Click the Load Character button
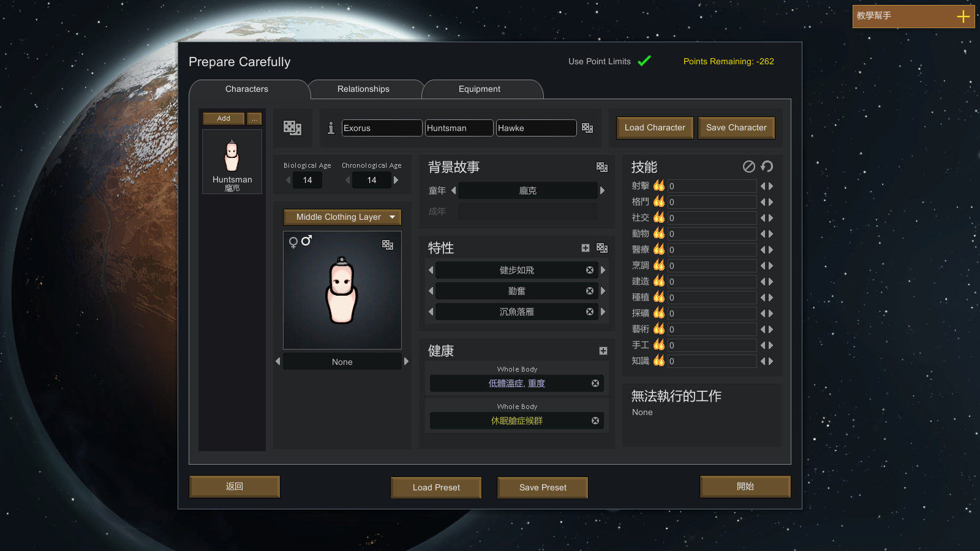This screenshot has width=980, height=551. (655, 127)
